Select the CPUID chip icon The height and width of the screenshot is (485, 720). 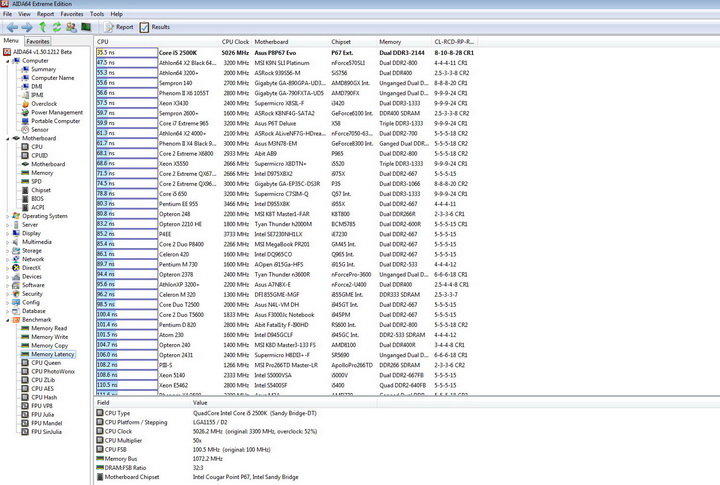(x=25, y=156)
